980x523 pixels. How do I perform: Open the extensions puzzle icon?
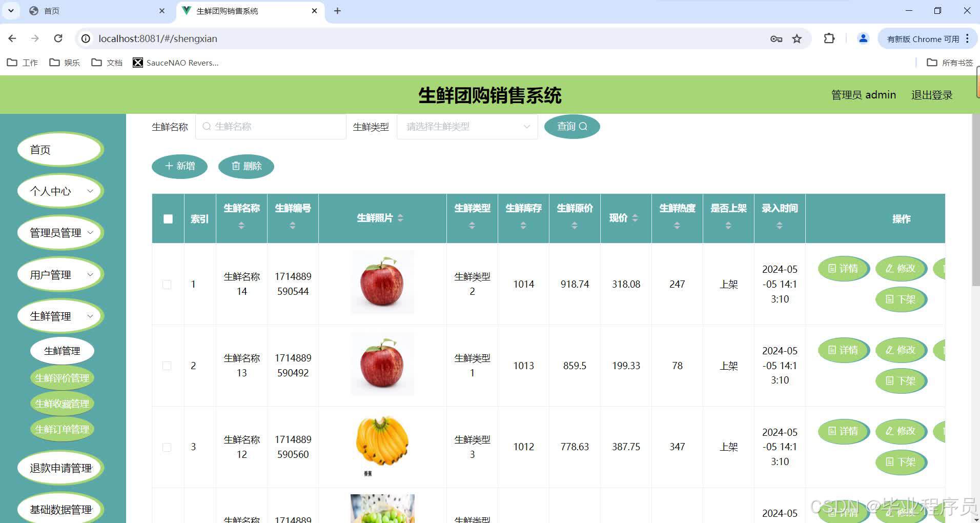tap(829, 38)
